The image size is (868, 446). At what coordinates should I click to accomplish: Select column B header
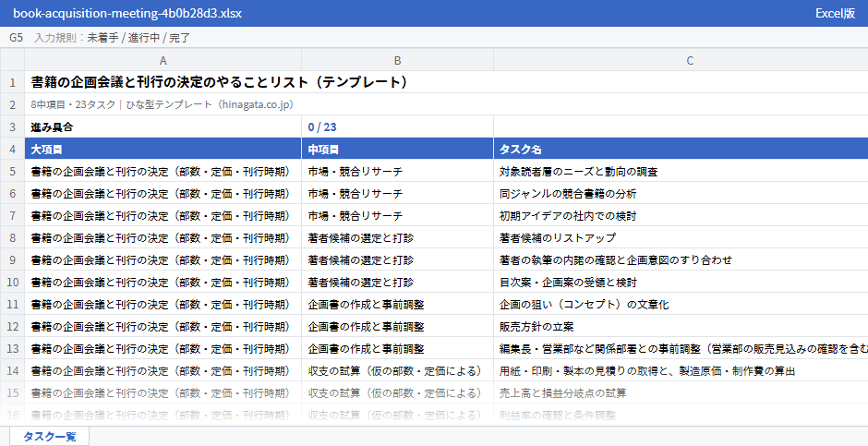tap(397, 60)
